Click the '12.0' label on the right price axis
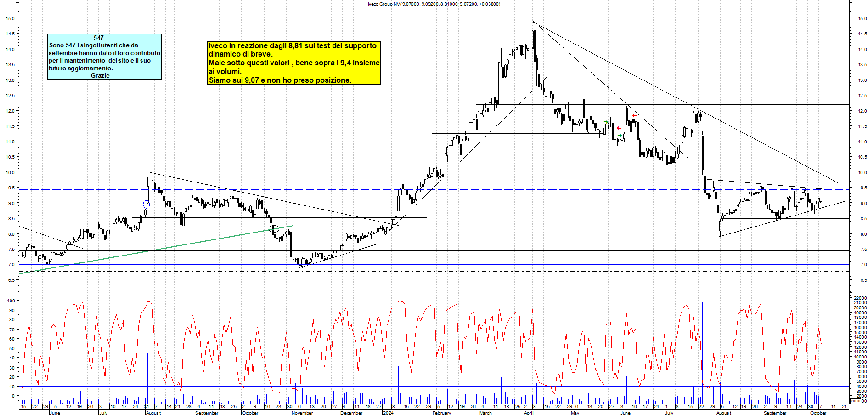The width and height of the screenshot is (868, 415). [x=862, y=111]
